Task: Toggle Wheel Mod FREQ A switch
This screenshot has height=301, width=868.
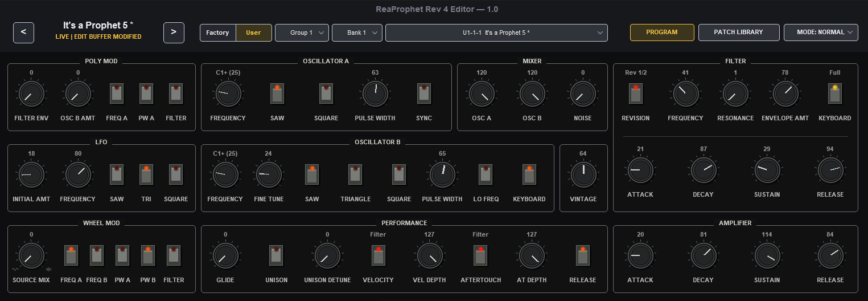Action: tap(71, 255)
